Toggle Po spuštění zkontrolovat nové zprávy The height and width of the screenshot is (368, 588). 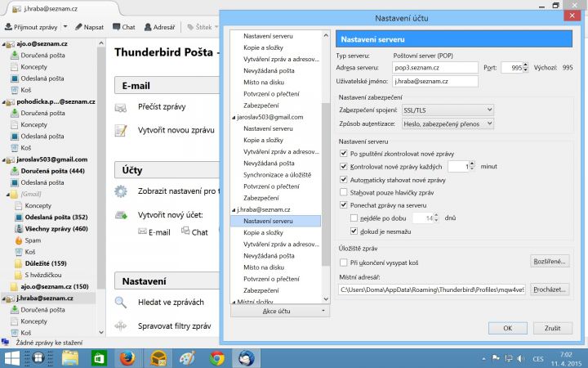[x=343, y=153]
